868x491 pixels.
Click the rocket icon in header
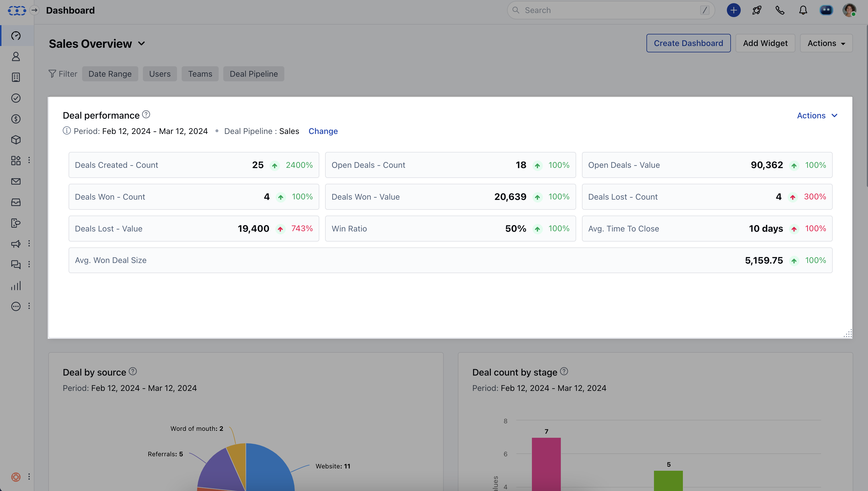(757, 10)
